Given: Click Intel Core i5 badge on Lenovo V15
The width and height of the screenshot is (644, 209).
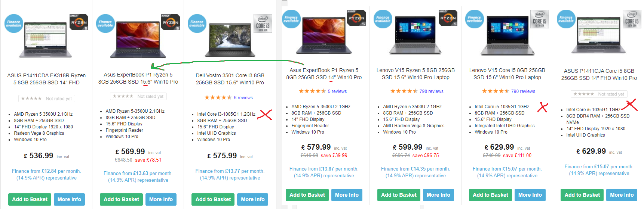Looking at the screenshot, I should pyautogui.click(x=540, y=19).
